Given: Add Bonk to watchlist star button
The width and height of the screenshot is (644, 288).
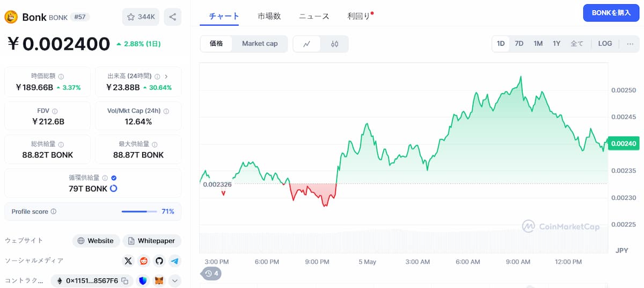Looking at the screenshot, I should (x=141, y=17).
